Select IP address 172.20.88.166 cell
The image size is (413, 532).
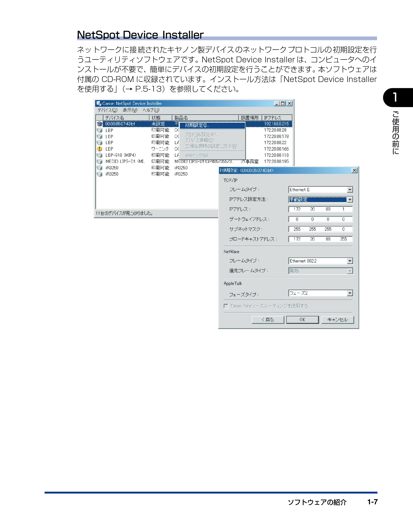(x=276, y=149)
